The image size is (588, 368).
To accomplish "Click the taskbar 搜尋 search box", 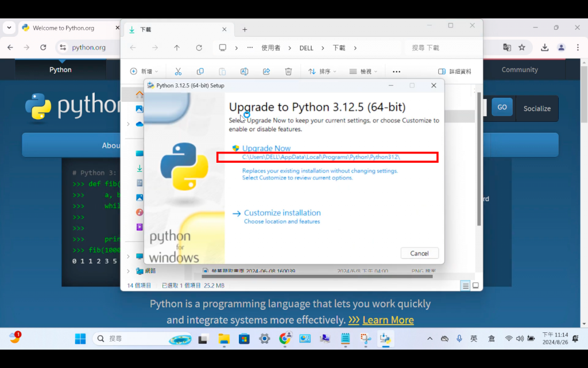I will pyautogui.click(x=142, y=339).
